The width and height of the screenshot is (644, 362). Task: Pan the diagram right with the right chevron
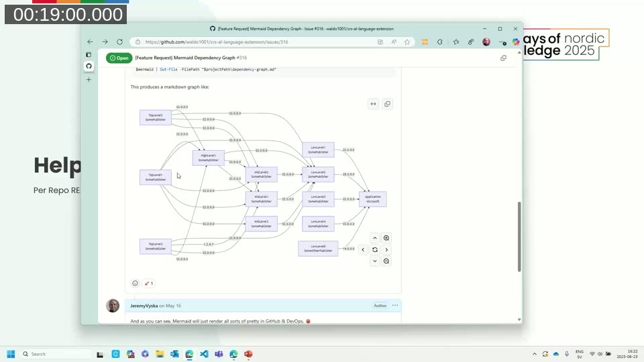386,249
